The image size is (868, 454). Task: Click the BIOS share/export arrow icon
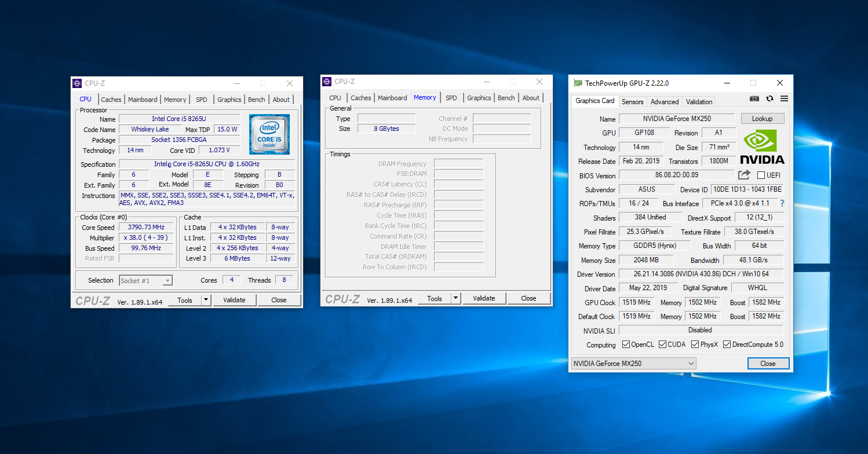[744, 175]
